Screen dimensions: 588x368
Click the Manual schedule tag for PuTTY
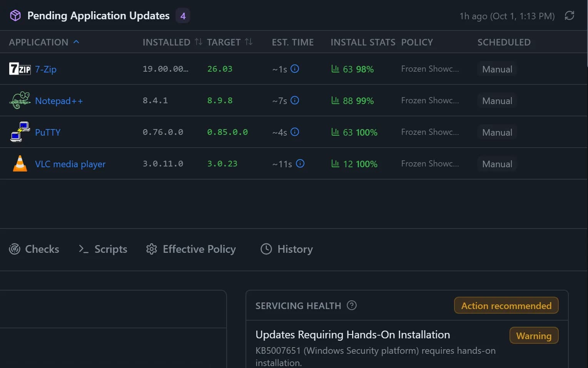(x=497, y=132)
